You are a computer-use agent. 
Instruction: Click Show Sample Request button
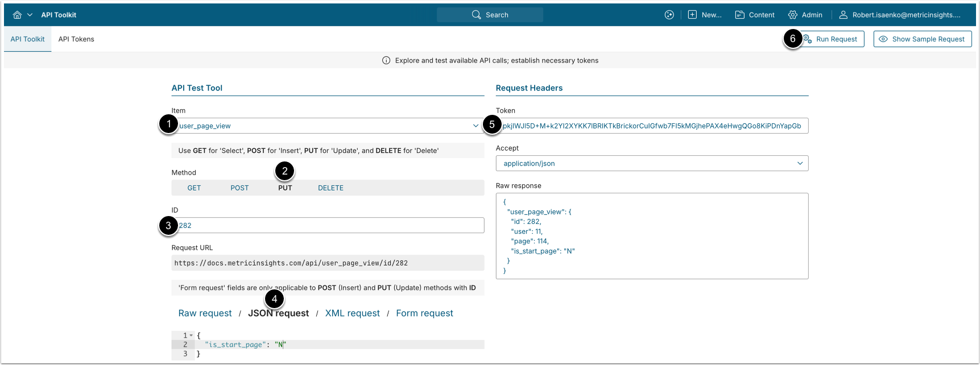tap(923, 39)
